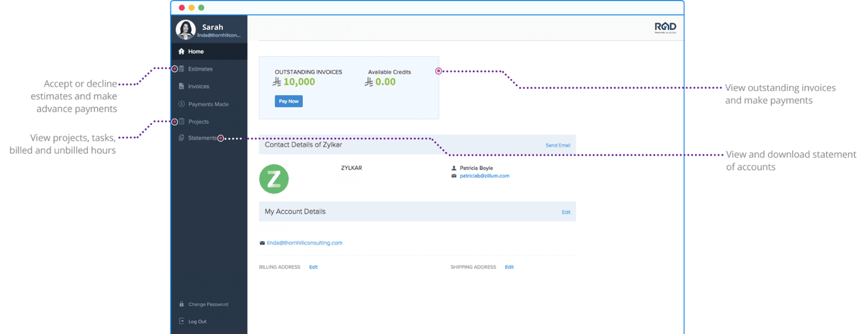Click the green Zylkar logo
Screen dimensions: 868x334
[274, 179]
